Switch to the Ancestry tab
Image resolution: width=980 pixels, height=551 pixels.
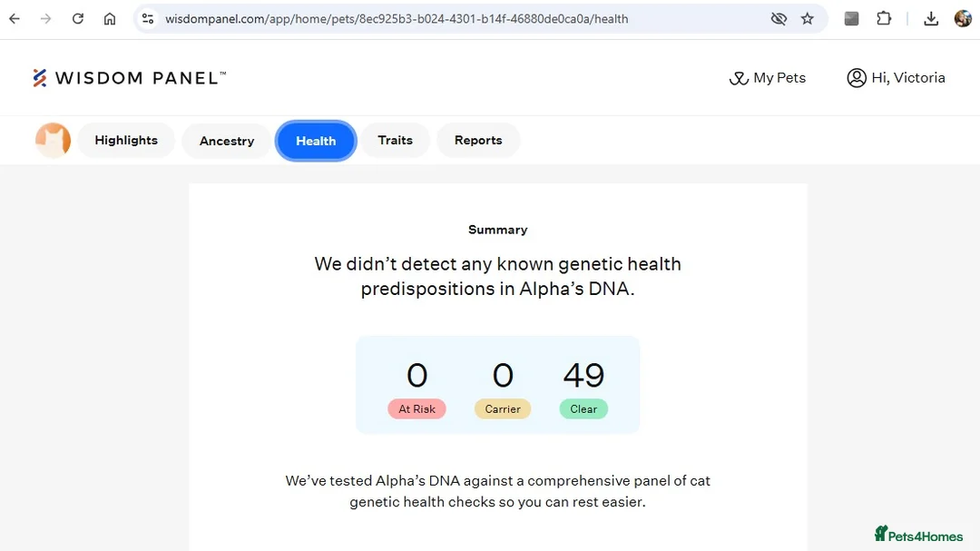coord(227,141)
